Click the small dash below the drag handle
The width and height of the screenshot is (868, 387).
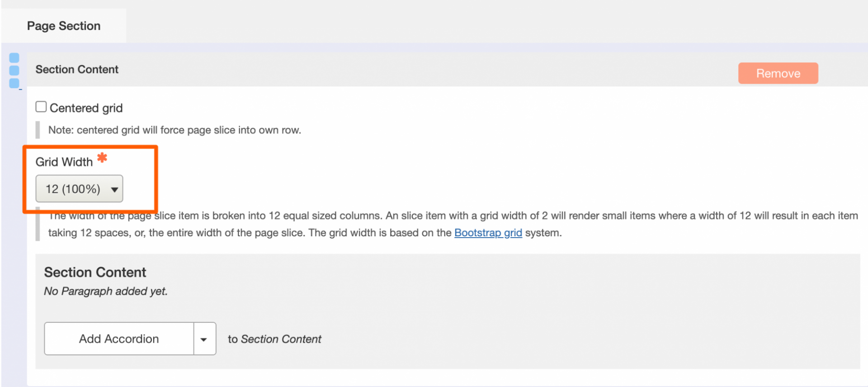point(20,90)
